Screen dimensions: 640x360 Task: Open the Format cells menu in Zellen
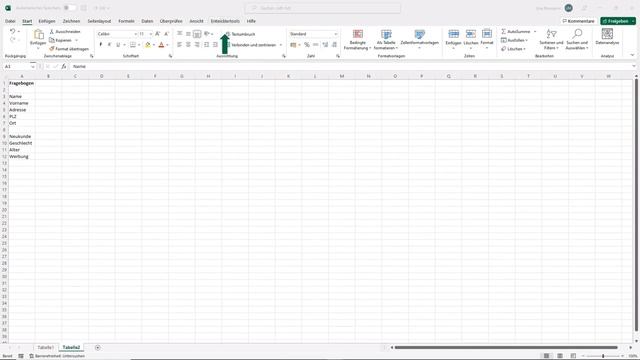coord(487,39)
